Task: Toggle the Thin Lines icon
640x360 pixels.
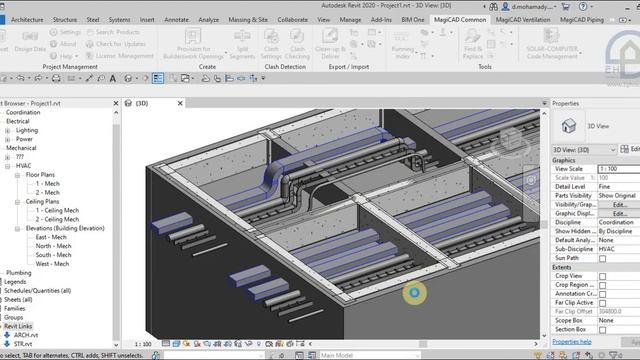Action: click(158, 78)
